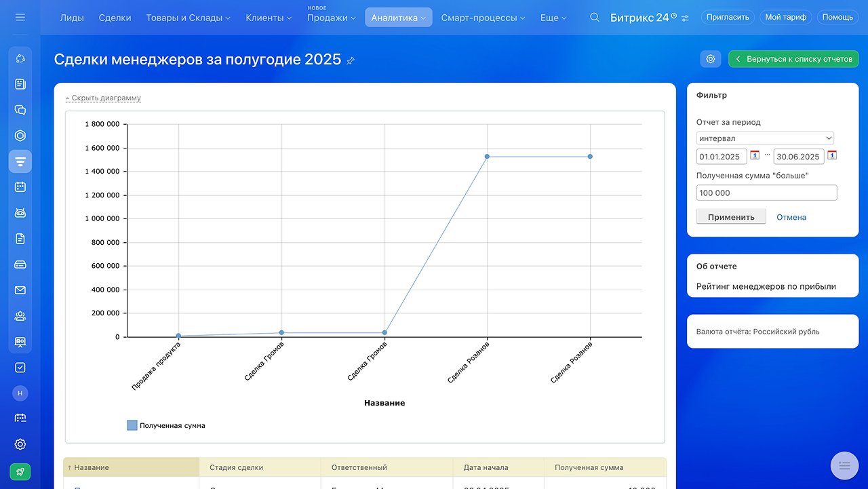The width and height of the screenshot is (868, 489).
Task: Click the start date field 01.01.2025
Action: pos(722,157)
